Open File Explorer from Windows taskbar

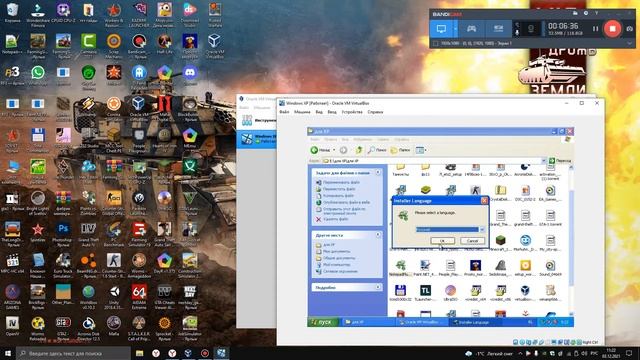coord(139,353)
